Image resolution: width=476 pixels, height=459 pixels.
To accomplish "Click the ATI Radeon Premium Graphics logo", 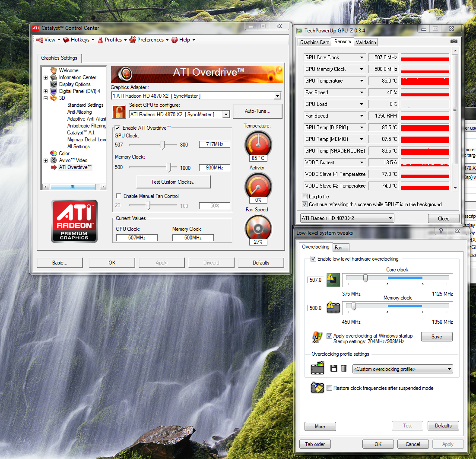I will (74, 221).
